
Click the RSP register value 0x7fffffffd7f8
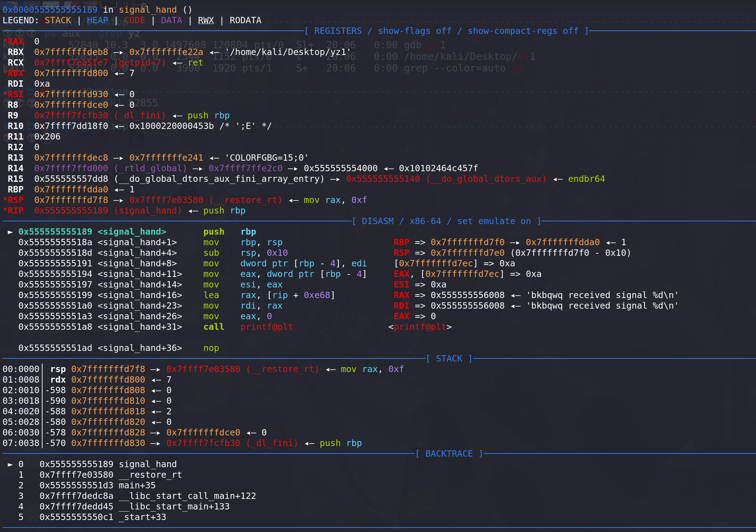click(71, 200)
